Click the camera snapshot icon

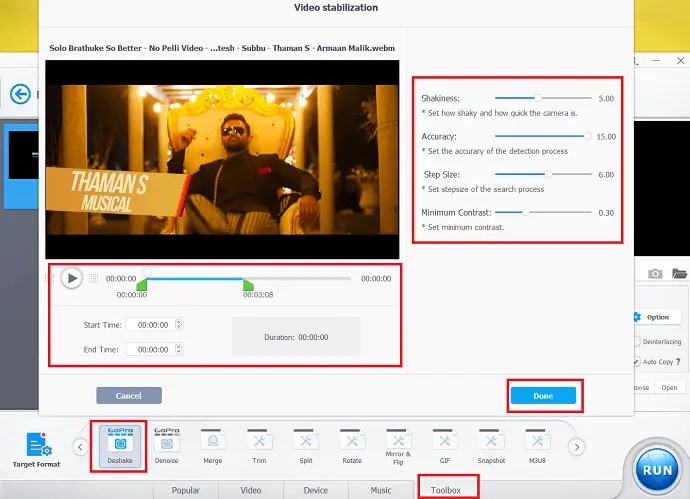tap(655, 273)
